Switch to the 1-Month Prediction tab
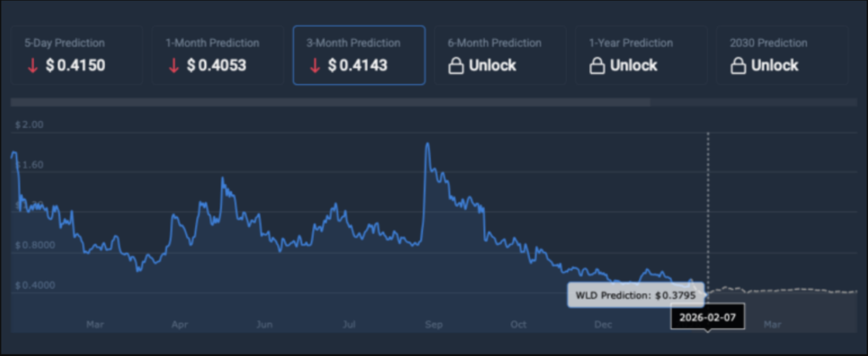868x356 pixels. (x=217, y=55)
